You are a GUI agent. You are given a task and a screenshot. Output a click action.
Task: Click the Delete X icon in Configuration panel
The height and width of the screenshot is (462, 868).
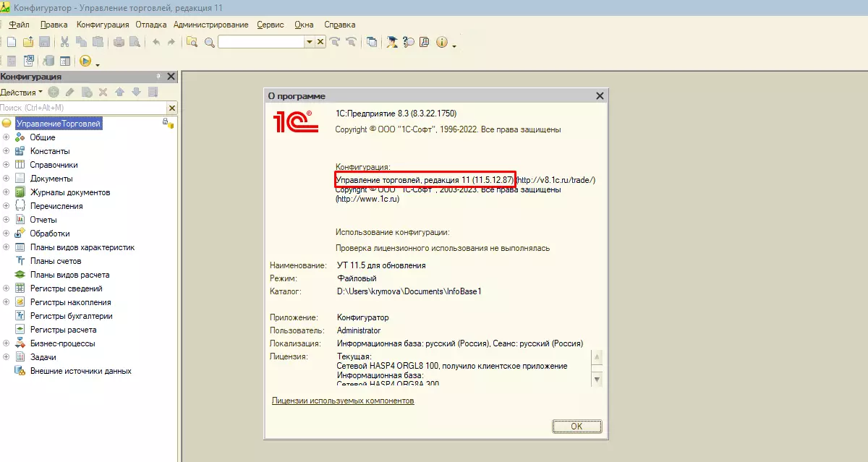103,92
